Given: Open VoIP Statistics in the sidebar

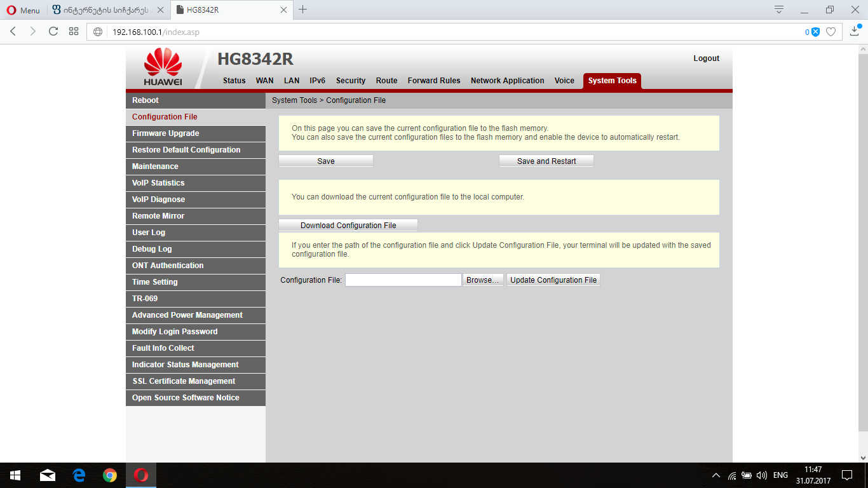Looking at the screenshot, I should point(196,183).
